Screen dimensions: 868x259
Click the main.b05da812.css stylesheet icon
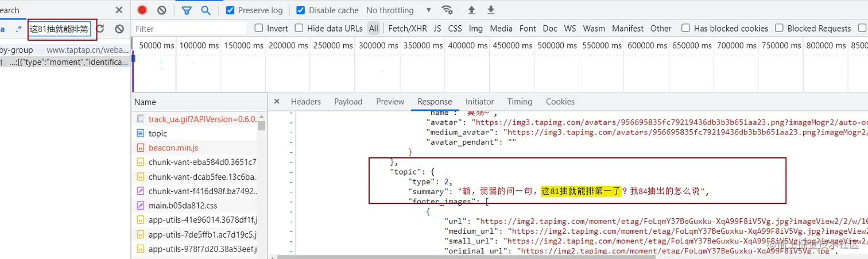141,205
